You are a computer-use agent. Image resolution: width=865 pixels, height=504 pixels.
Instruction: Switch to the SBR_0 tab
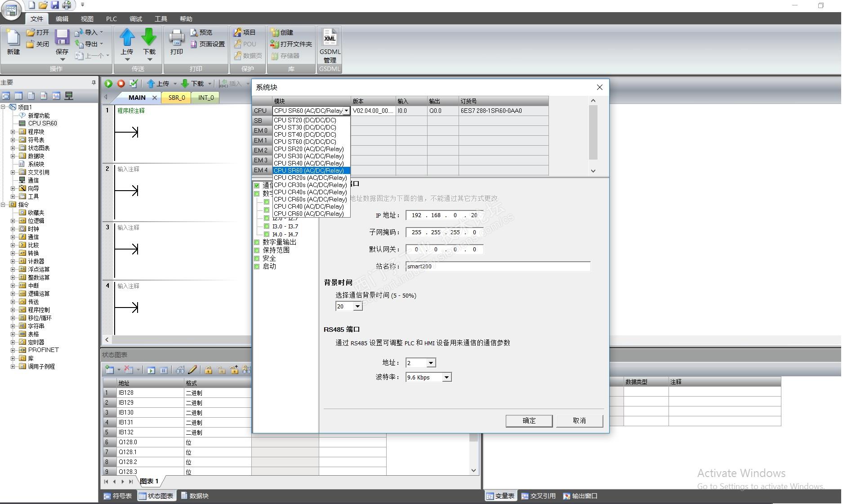pos(177,98)
